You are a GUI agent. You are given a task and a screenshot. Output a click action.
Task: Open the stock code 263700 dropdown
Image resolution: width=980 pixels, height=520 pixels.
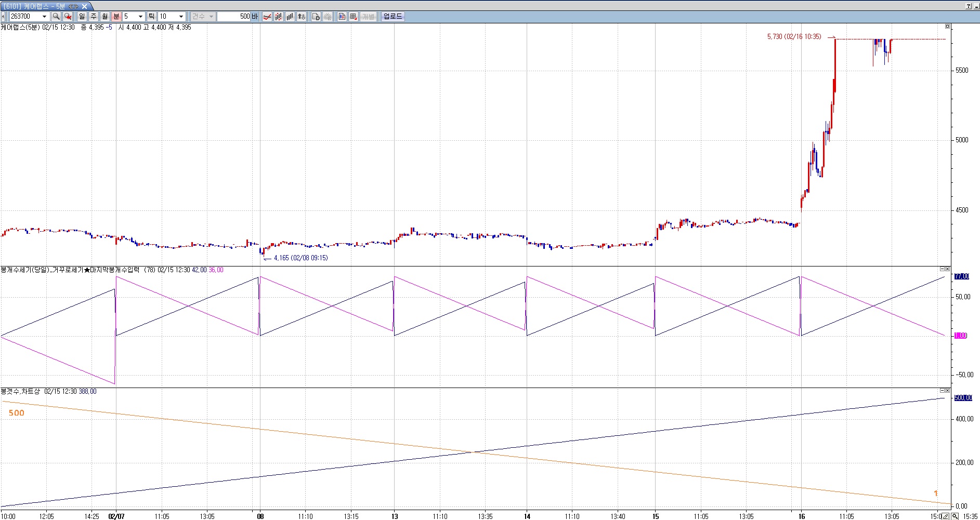click(44, 17)
